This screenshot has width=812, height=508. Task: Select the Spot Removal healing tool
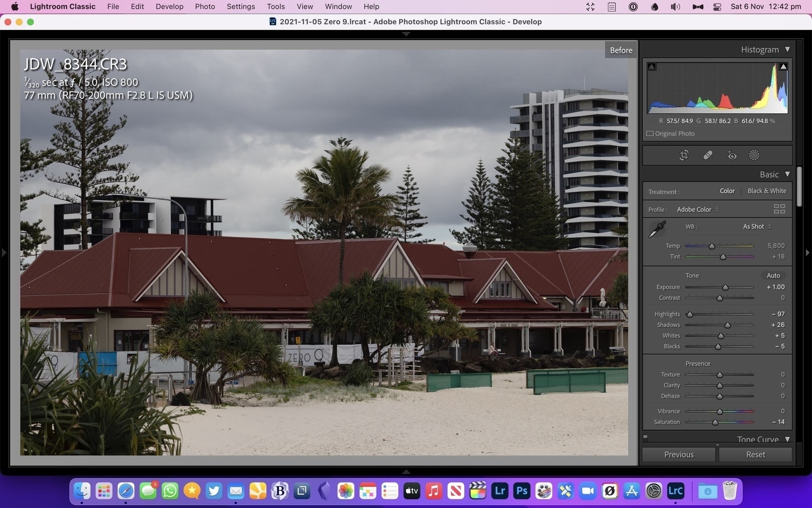[x=708, y=155]
